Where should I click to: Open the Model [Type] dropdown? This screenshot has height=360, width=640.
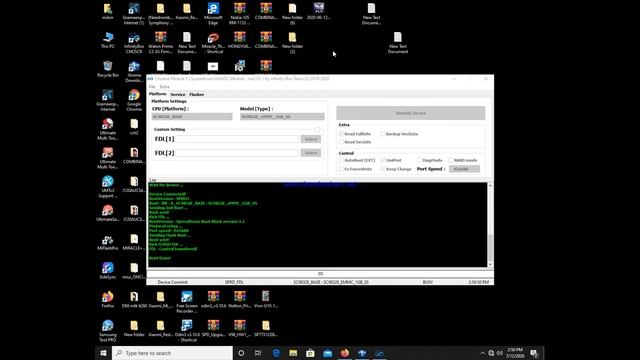282,117
